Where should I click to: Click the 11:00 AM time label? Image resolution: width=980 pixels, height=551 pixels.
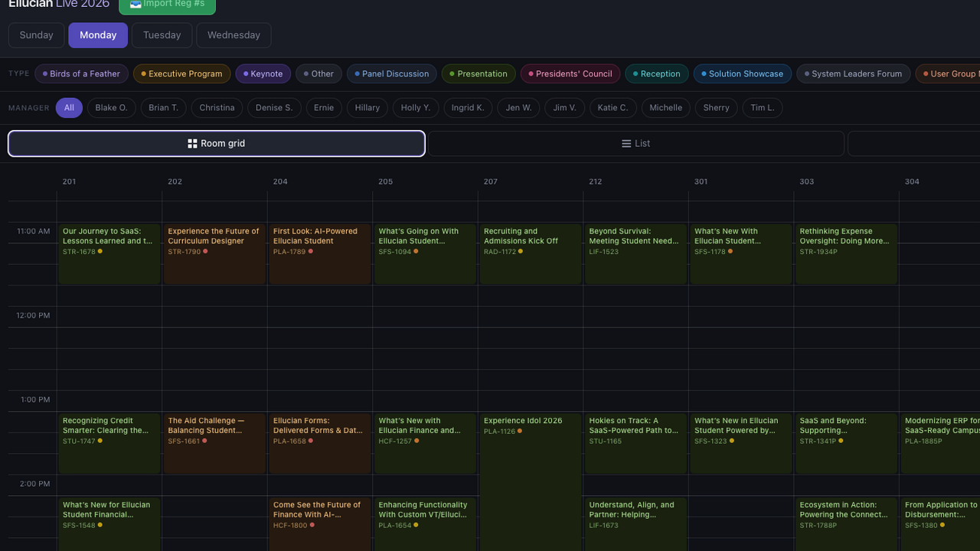[x=33, y=231]
